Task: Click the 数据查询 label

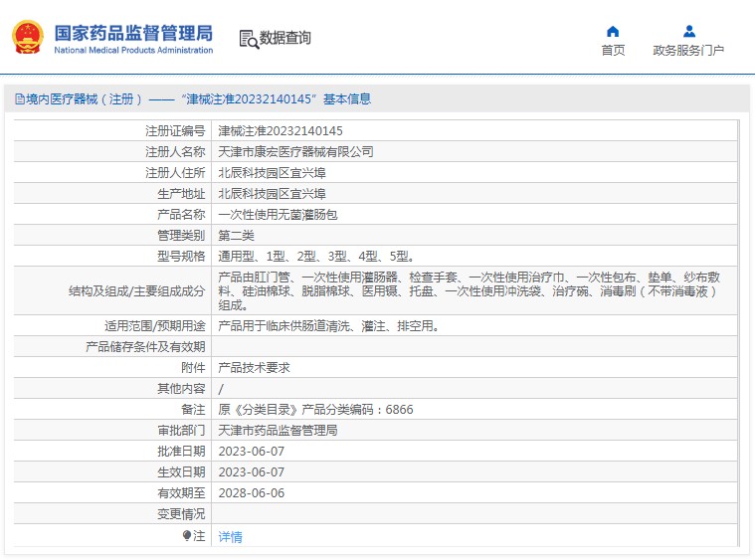Action: (285, 38)
